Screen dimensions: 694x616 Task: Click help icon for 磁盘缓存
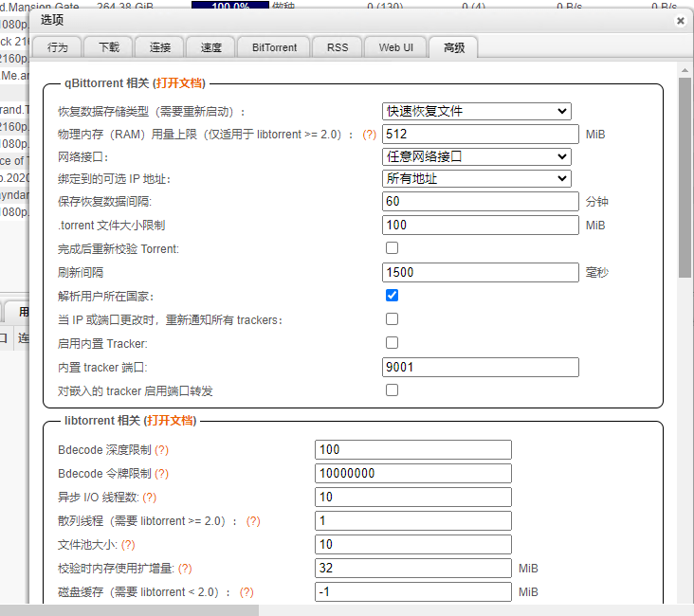pos(247,592)
